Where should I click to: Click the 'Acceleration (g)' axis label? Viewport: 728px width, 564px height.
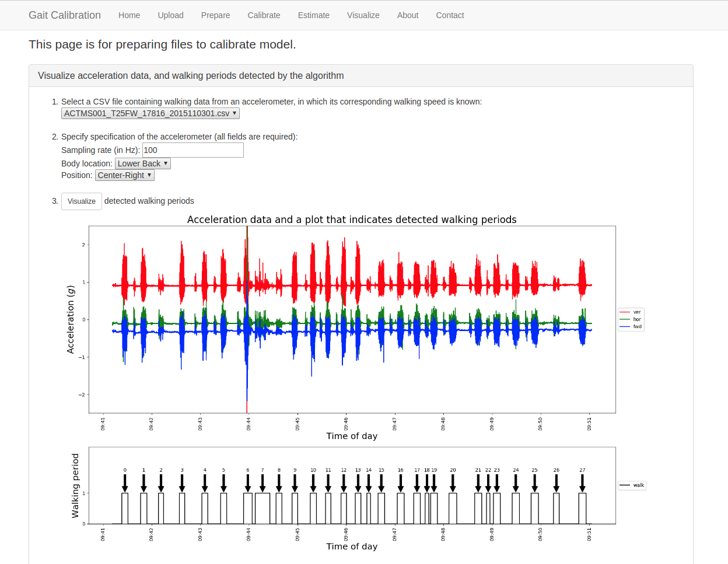click(71, 319)
